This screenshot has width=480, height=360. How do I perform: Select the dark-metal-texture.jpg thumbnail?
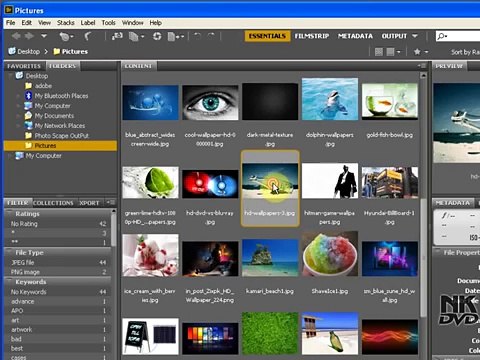[270, 101]
